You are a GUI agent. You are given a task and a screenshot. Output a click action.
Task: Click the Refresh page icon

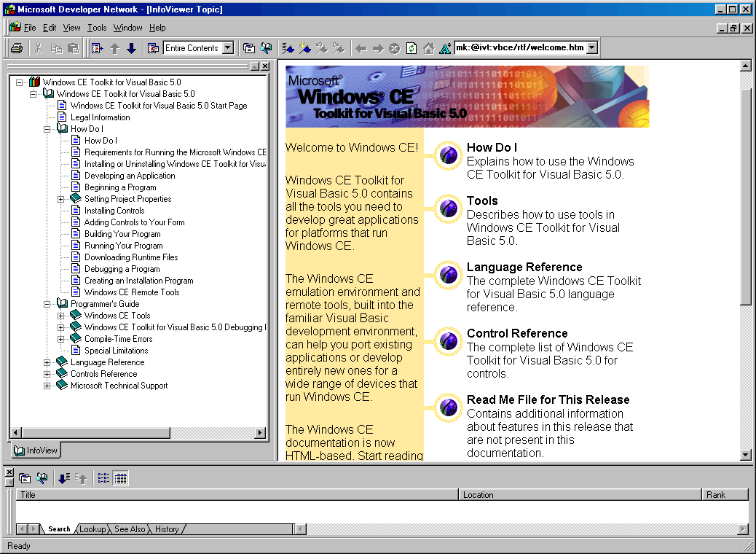412,48
